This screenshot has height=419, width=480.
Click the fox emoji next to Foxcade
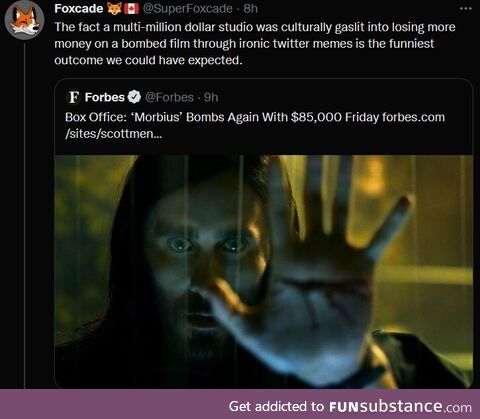pos(114,8)
